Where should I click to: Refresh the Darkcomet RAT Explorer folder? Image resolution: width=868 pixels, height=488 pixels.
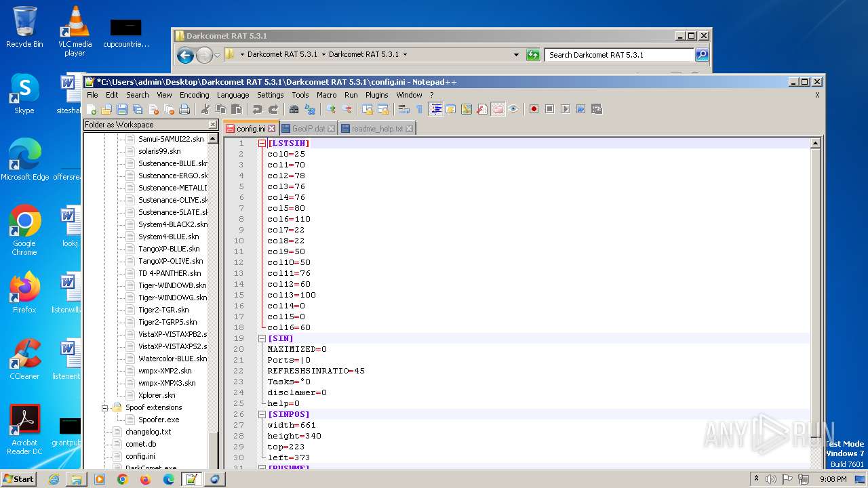tap(533, 55)
